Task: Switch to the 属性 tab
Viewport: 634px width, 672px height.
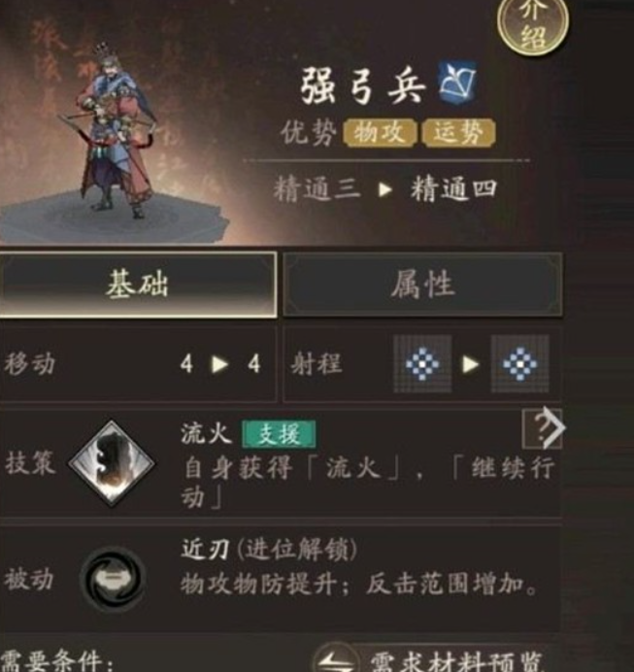Action: coord(422,285)
